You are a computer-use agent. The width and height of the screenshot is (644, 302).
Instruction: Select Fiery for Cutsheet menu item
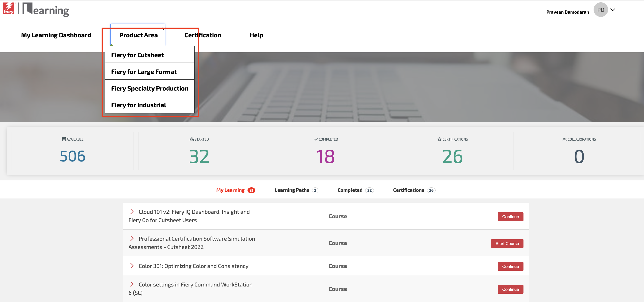pyautogui.click(x=137, y=55)
